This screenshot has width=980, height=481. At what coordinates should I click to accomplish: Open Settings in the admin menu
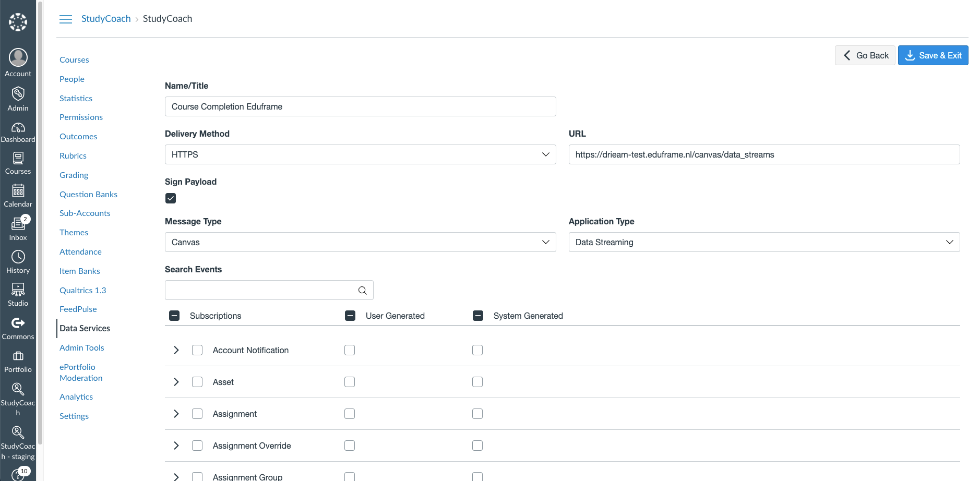point(74,416)
